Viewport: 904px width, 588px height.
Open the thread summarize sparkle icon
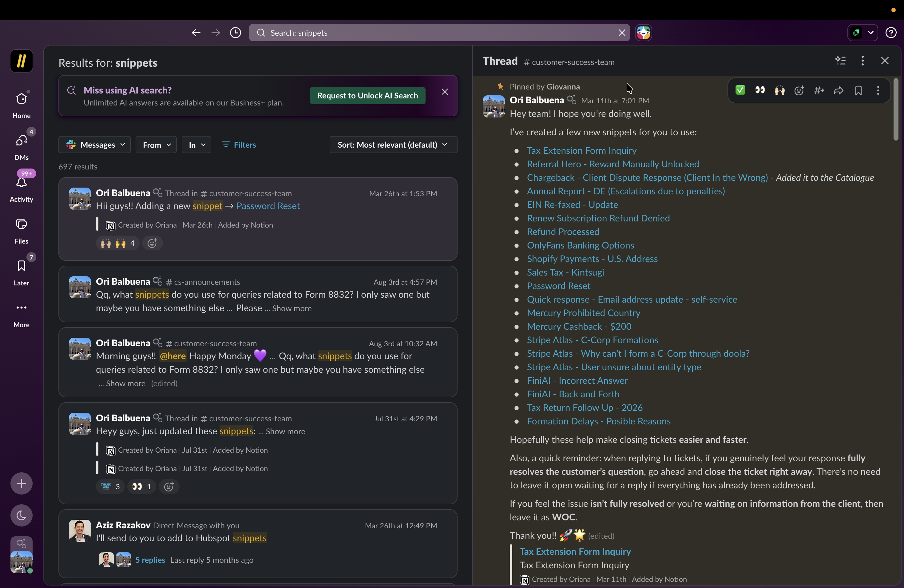(840, 61)
